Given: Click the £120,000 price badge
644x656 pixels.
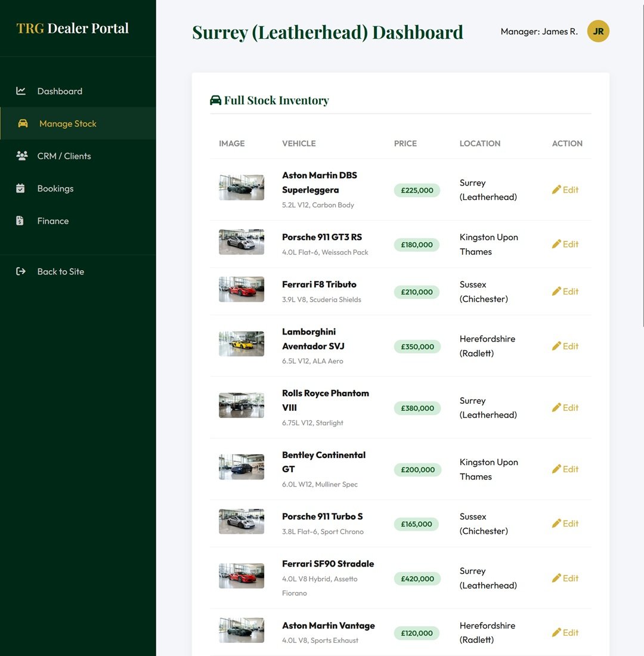Looking at the screenshot, I should tap(417, 633).
